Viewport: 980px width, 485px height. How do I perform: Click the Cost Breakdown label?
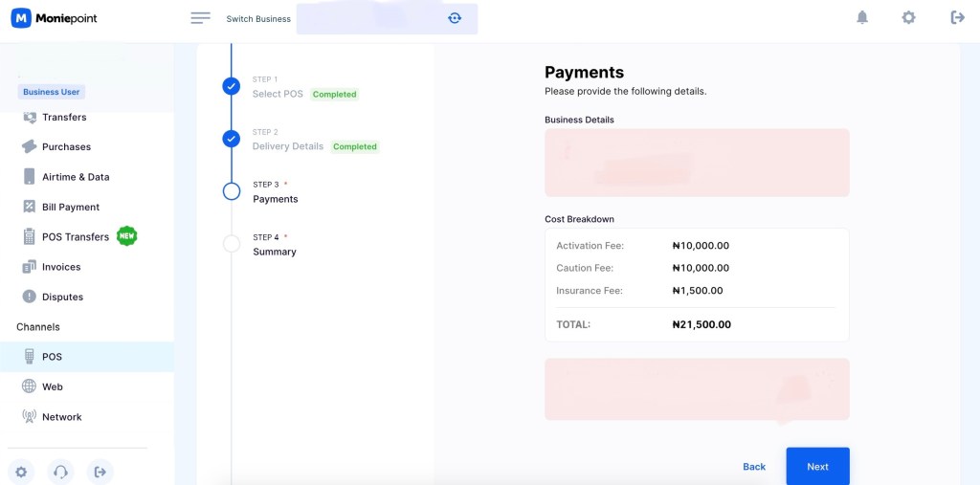[x=579, y=219]
